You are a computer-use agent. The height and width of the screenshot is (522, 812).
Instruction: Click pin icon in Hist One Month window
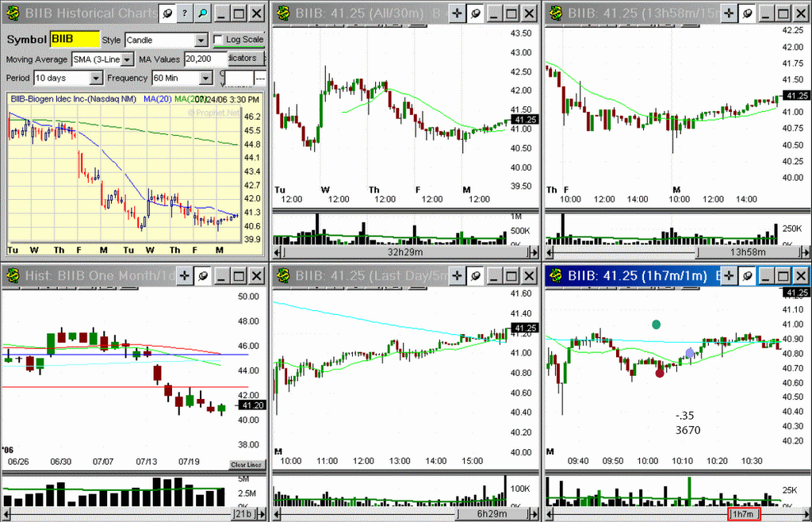pos(203,276)
